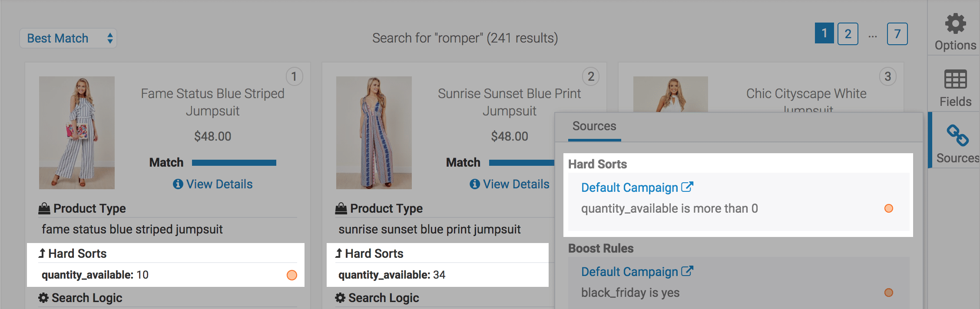The height and width of the screenshot is (309, 980).
Task: Select the Sources chain-link icon
Action: tap(957, 136)
